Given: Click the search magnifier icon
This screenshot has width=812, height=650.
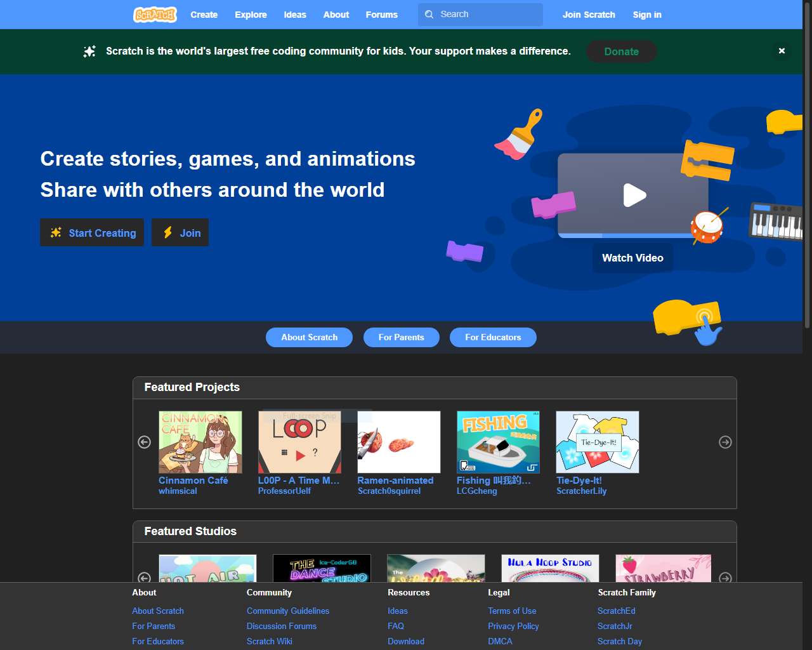Looking at the screenshot, I should click(429, 14).
